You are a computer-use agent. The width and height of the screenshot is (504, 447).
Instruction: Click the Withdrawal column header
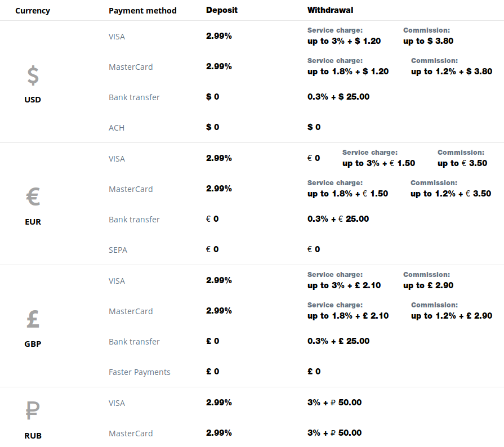pos(330,10)
